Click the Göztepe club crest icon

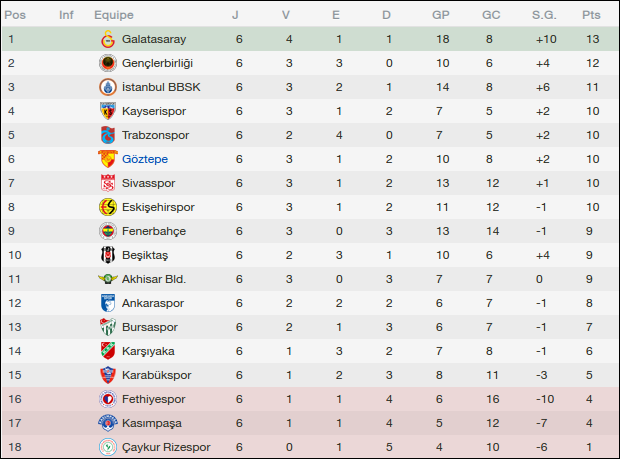[x=107, y=159]
